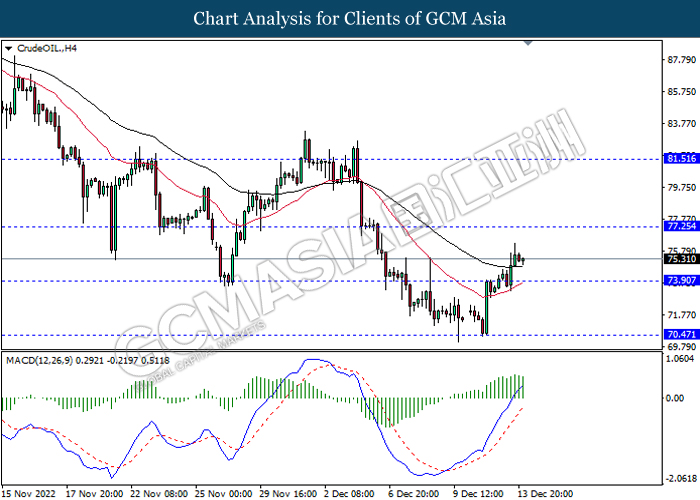The image size is (700, 500).
Task: Select the current price 75.310 label
Action: (x=681, y=259)
